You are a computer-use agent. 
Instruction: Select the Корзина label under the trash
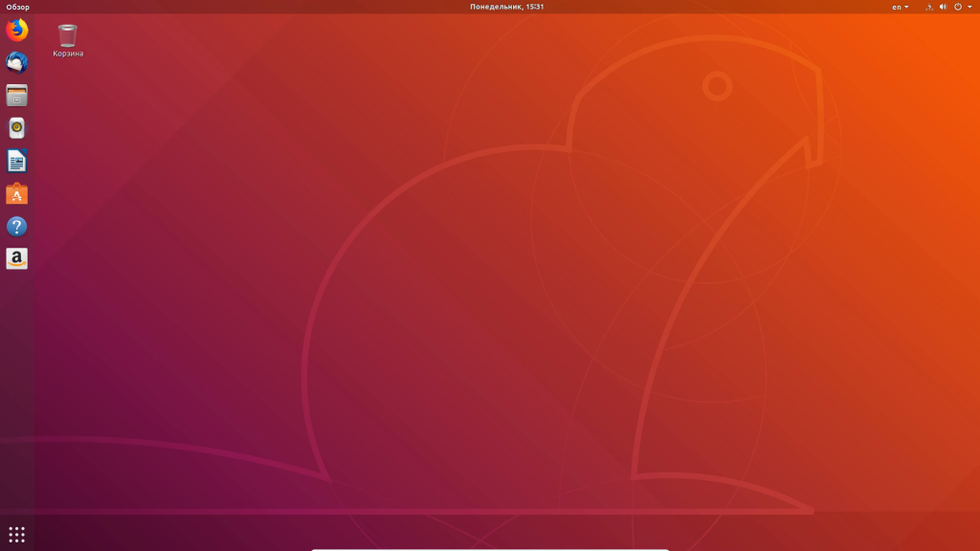67,53
